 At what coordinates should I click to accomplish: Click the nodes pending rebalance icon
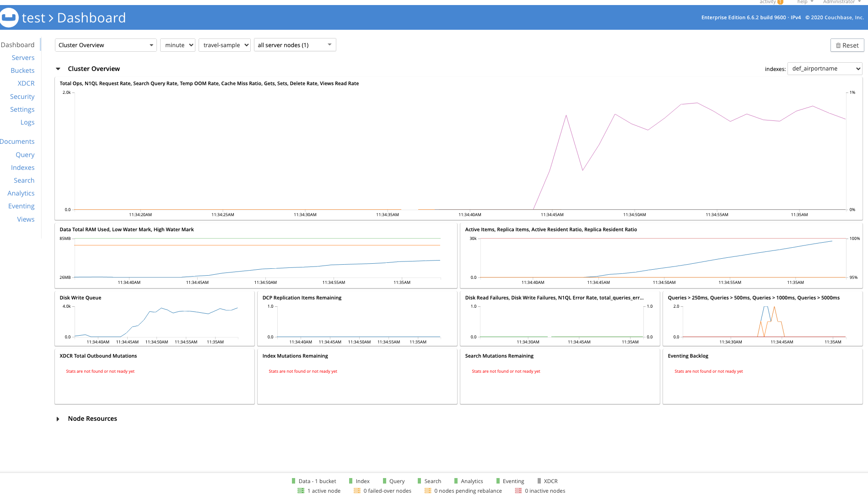click(428, 490)
